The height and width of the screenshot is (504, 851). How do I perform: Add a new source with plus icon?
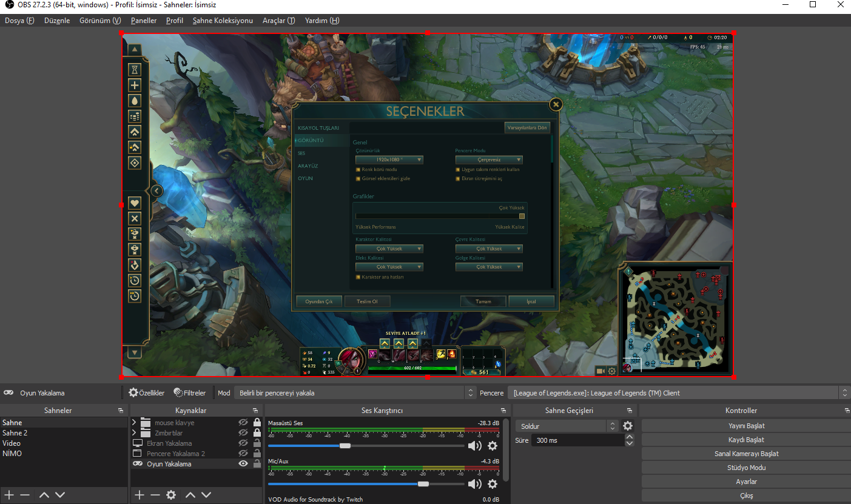point(140,495)
